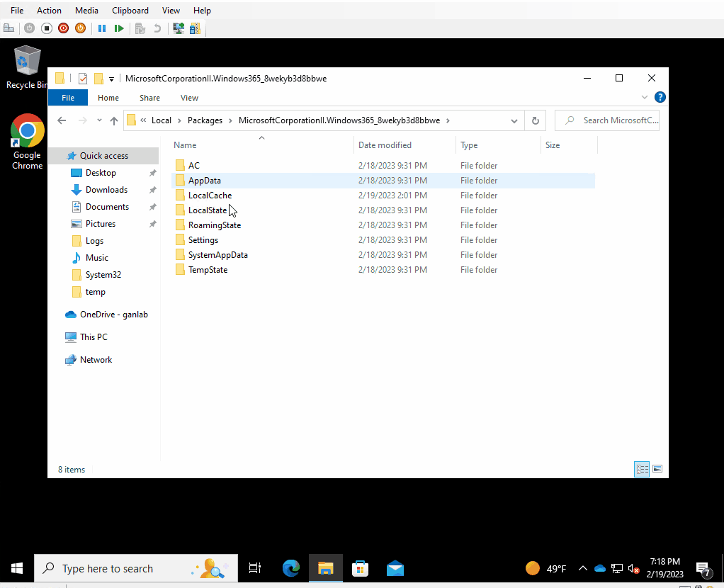
Task: Select the LocalCache folder
Action: (x=210, y=196)
